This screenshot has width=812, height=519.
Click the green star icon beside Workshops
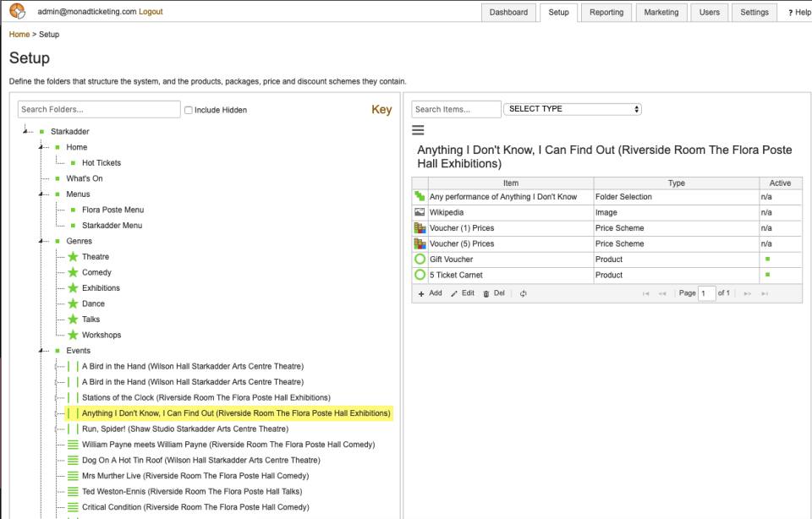pos(73,335)
